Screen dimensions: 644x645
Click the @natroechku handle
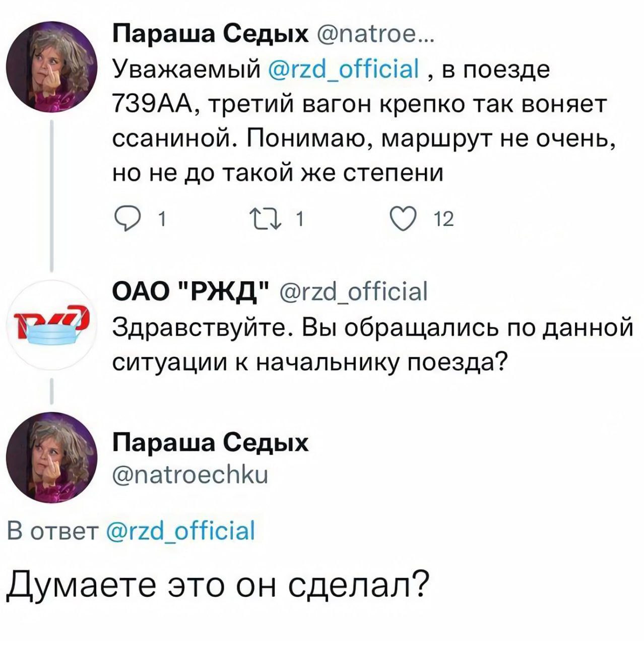191,474
